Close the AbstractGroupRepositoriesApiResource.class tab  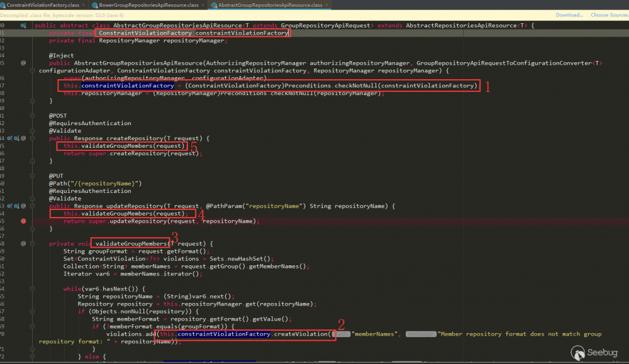[x=326, y=5]
